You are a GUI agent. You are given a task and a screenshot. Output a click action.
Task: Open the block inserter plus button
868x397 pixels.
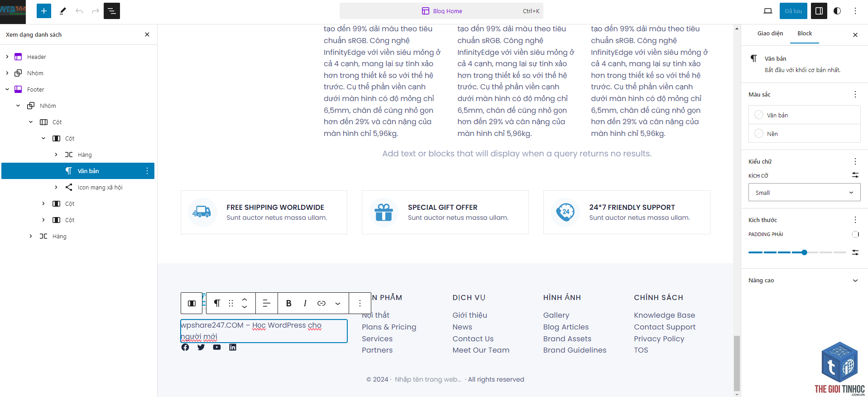pyautogui.click(x=44, y=11)
